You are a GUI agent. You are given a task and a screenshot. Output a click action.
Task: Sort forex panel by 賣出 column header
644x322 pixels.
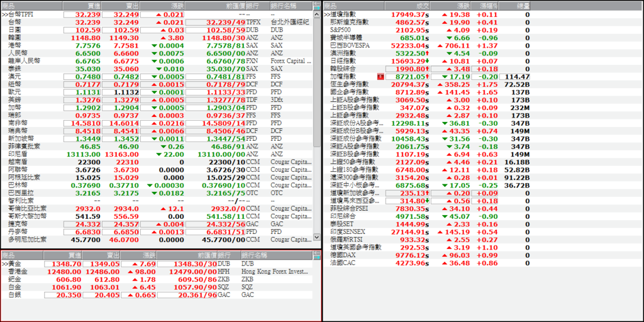click(120, 6)
